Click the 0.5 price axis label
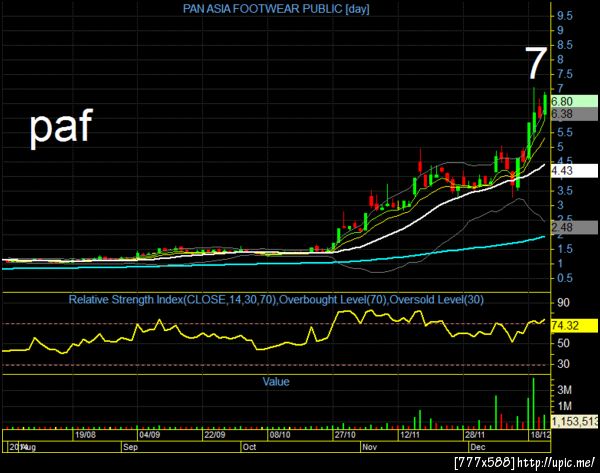600x473 pixels. tap(565, 278)
